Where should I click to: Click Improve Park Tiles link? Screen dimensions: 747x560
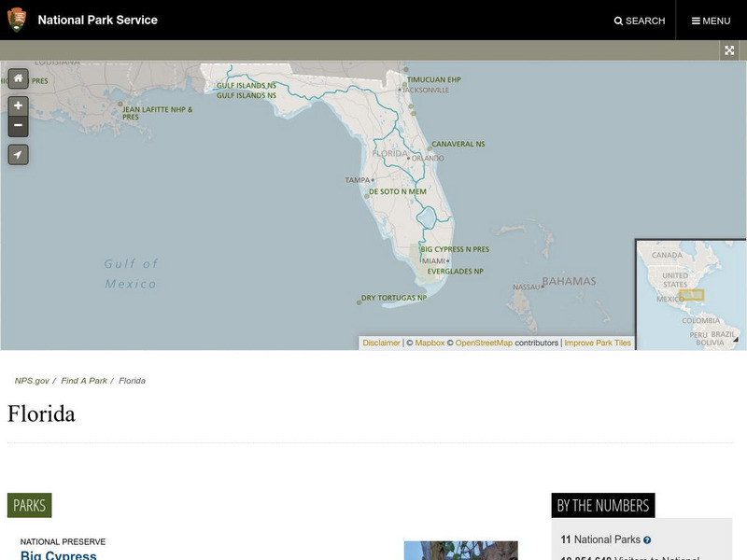coord(598,343)
